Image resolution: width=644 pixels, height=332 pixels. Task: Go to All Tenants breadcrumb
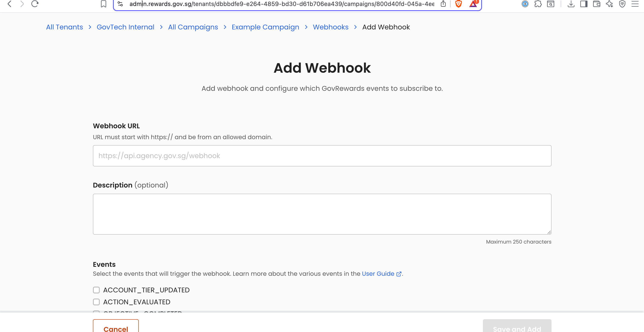tap(64, 27)
